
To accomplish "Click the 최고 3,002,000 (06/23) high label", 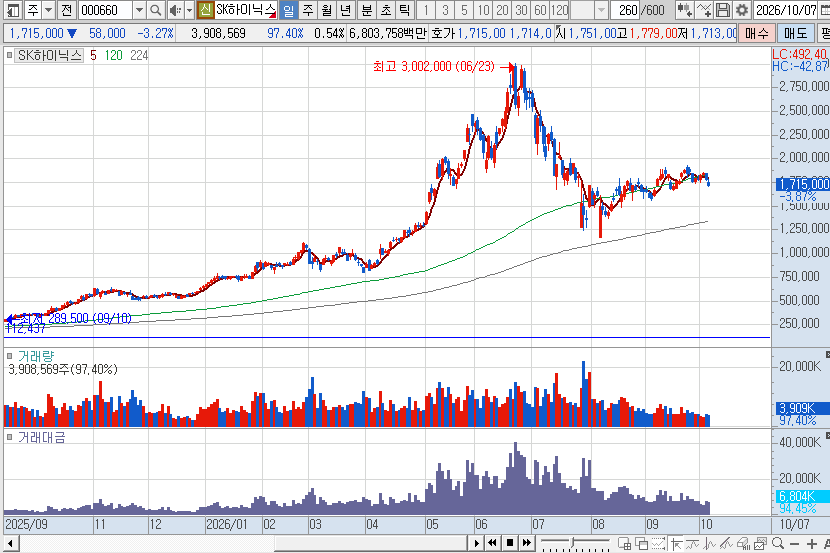I will point(434,66).
